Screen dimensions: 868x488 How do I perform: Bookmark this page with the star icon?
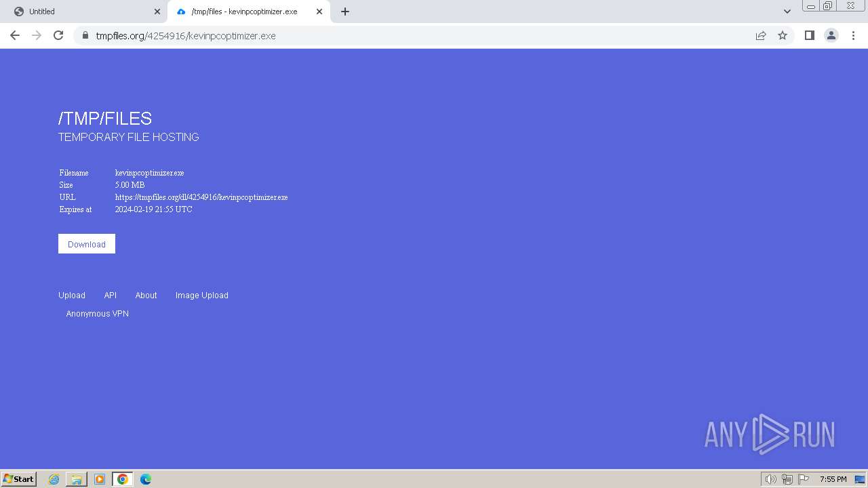783,35
